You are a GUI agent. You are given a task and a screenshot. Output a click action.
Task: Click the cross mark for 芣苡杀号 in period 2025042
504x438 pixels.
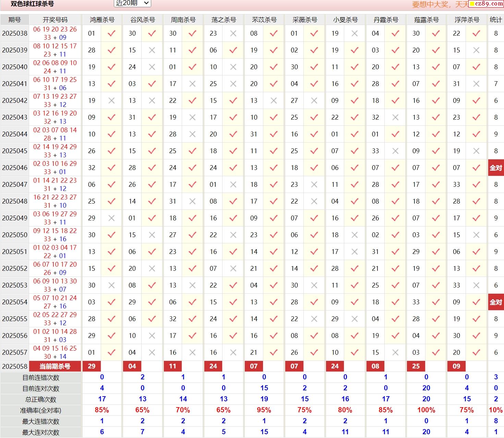(x=274, y=101)
